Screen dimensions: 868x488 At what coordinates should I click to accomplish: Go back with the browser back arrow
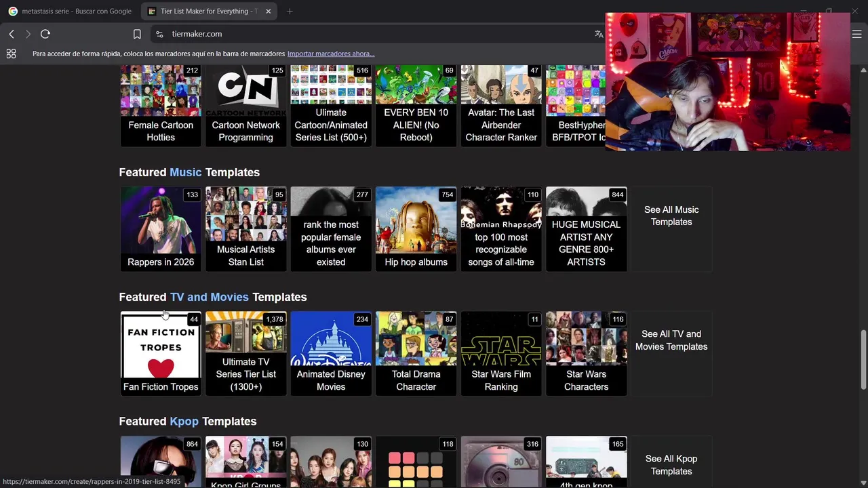[12, 34]
